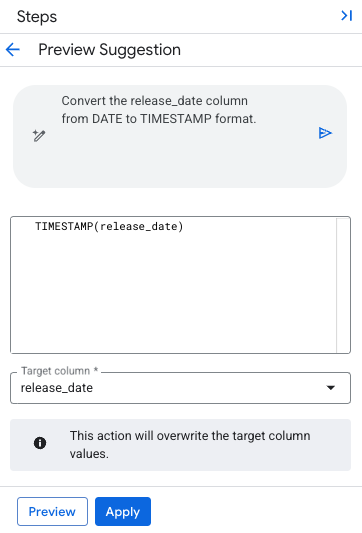This screenshot has width=362, height=533.
Task: Preview the suggested transformation
Action: point(52,511)
